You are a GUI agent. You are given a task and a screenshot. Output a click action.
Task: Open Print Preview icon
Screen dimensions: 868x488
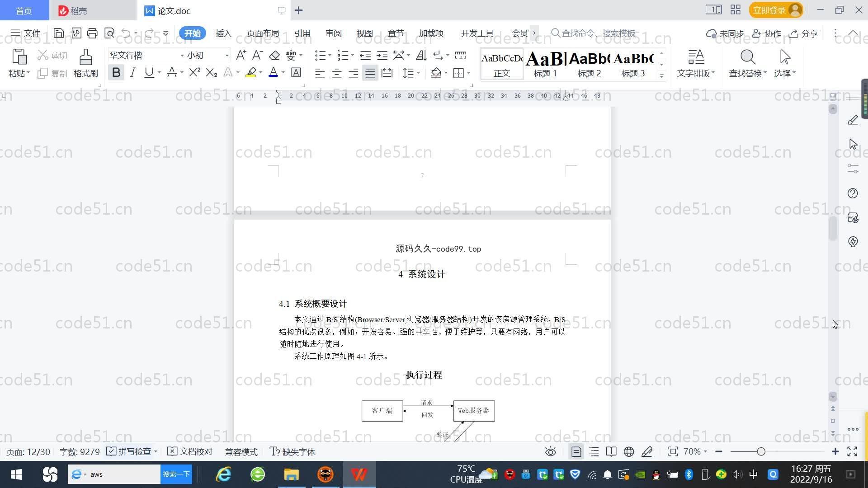pos(109,33)
